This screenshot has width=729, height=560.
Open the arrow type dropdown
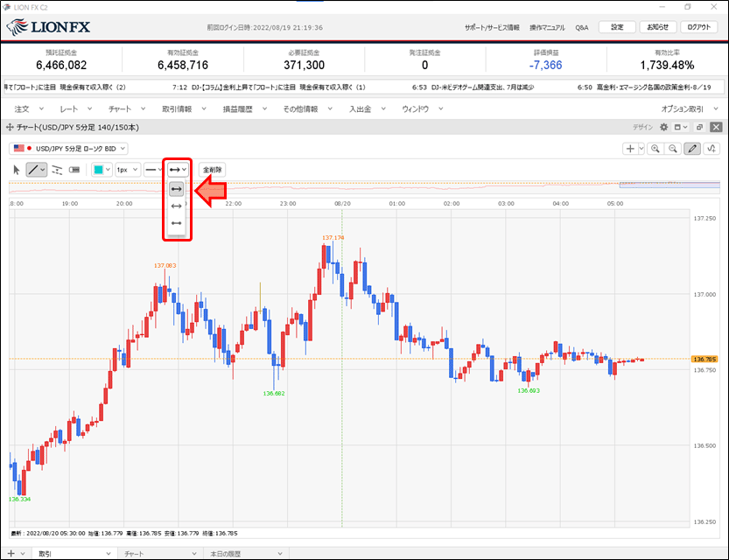coord(178,170)
